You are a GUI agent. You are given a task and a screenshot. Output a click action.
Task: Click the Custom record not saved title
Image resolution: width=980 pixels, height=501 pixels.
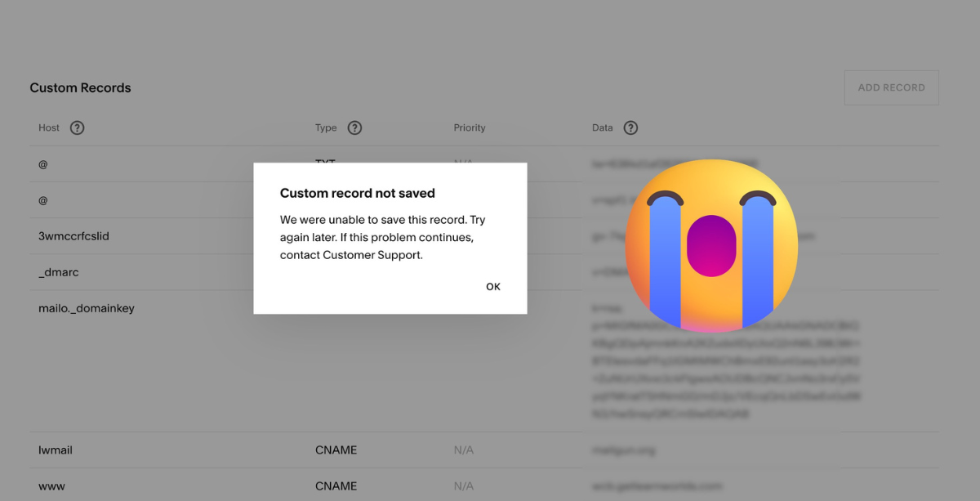pos(358,194)
